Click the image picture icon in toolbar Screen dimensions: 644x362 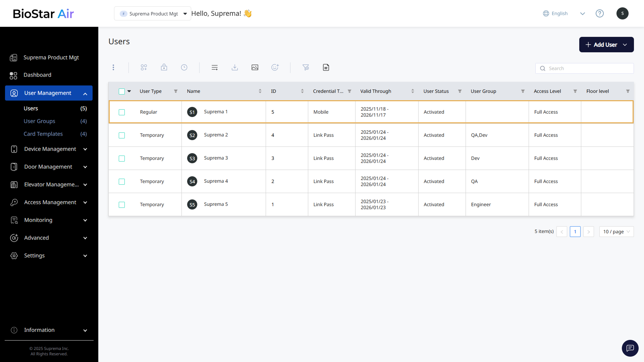point(255,67)
